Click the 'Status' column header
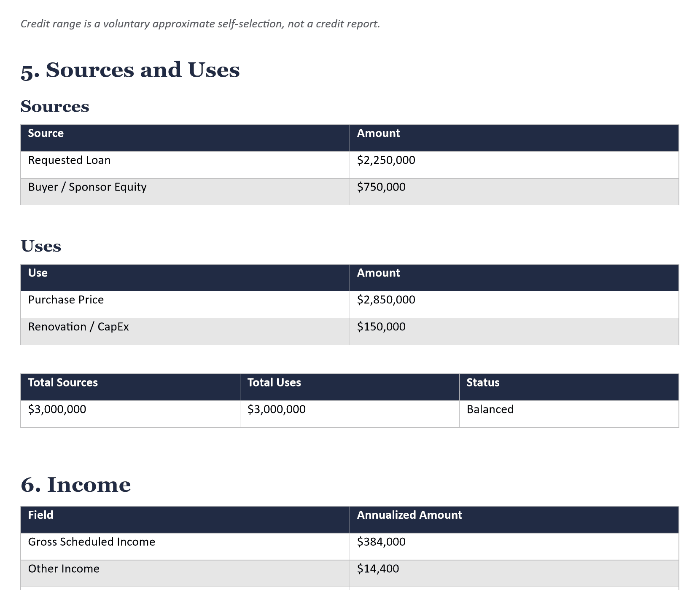Viewport: 700px width, 590px height. pos(569,387)
